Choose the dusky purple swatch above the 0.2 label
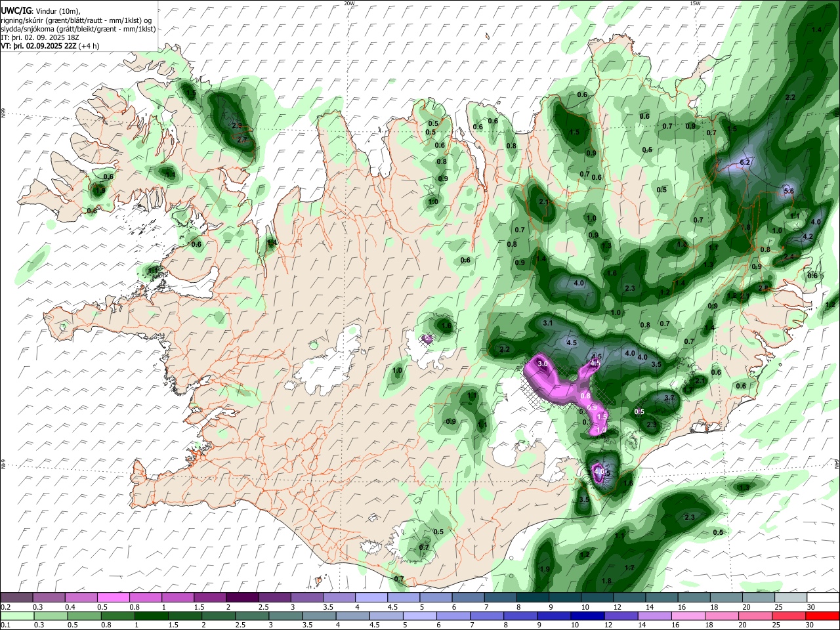Viewport: 840px width, 630px height. tap(16, 598)
